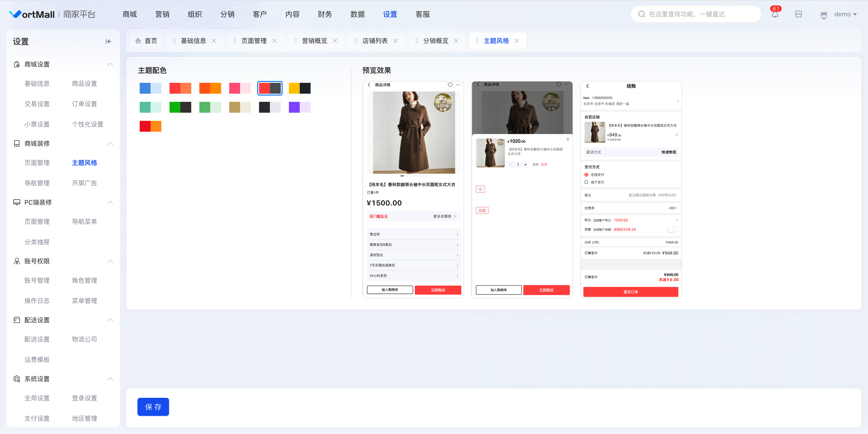Close the 基础信息 tab
The image size is (868, 434).
point(214,41)
